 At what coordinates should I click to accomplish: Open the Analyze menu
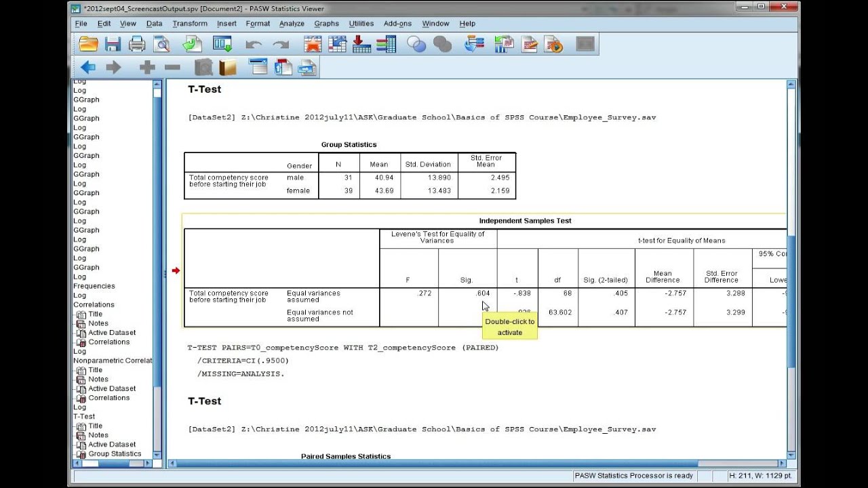[292, 24]
